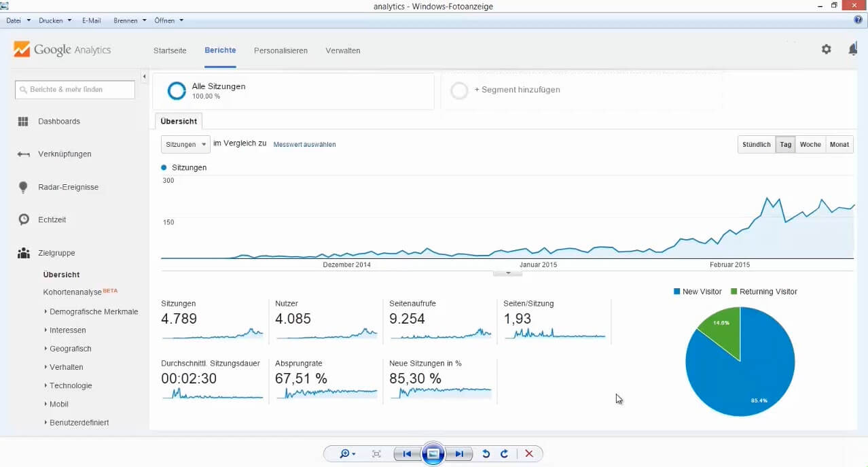Click the E-Mail menu item

(x=91, y=20)
